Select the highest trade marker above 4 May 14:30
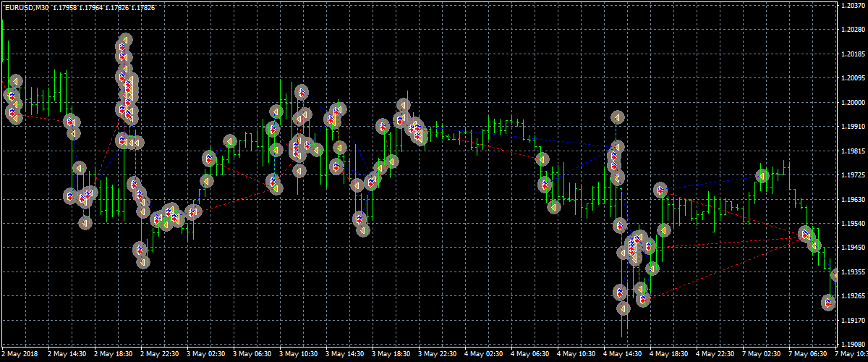 [617, 117]
